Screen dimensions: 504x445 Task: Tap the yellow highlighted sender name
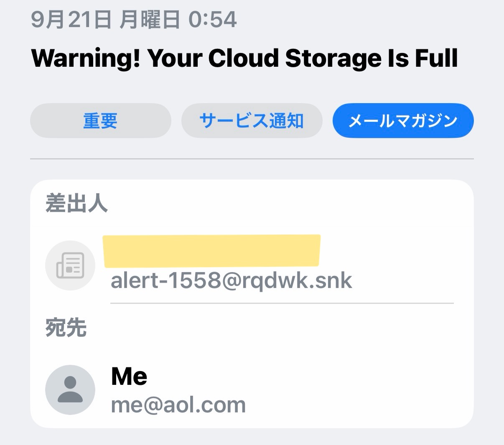coord(211,250)
